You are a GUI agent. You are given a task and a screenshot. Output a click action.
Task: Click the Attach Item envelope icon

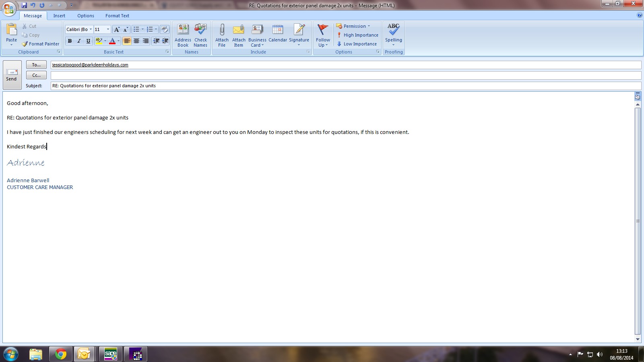239,35
